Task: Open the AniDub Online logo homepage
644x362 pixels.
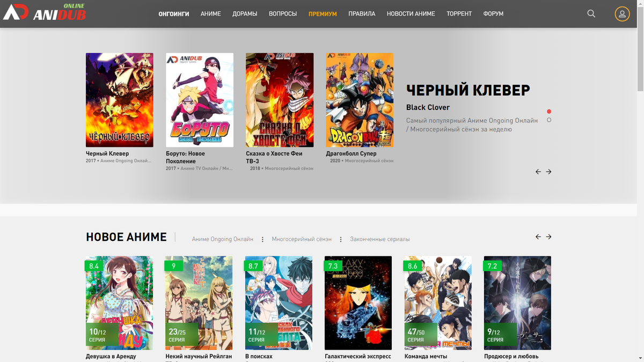Action: click(44, 13)
